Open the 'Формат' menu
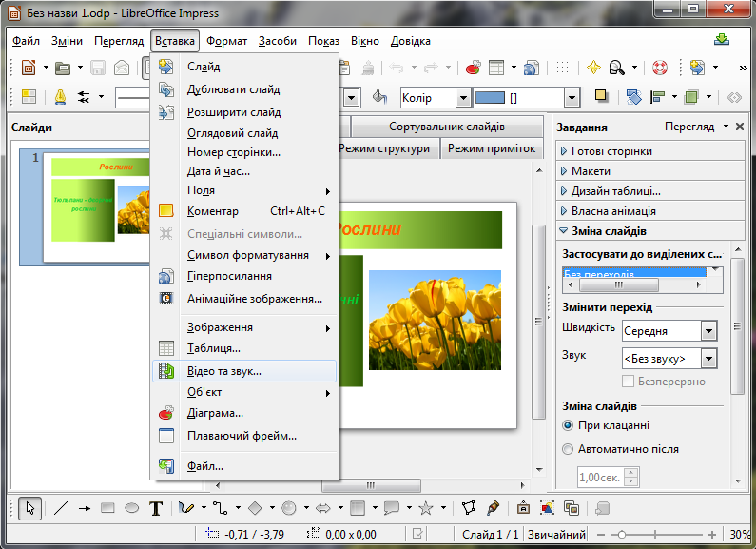756x549 pixels. 226,41
